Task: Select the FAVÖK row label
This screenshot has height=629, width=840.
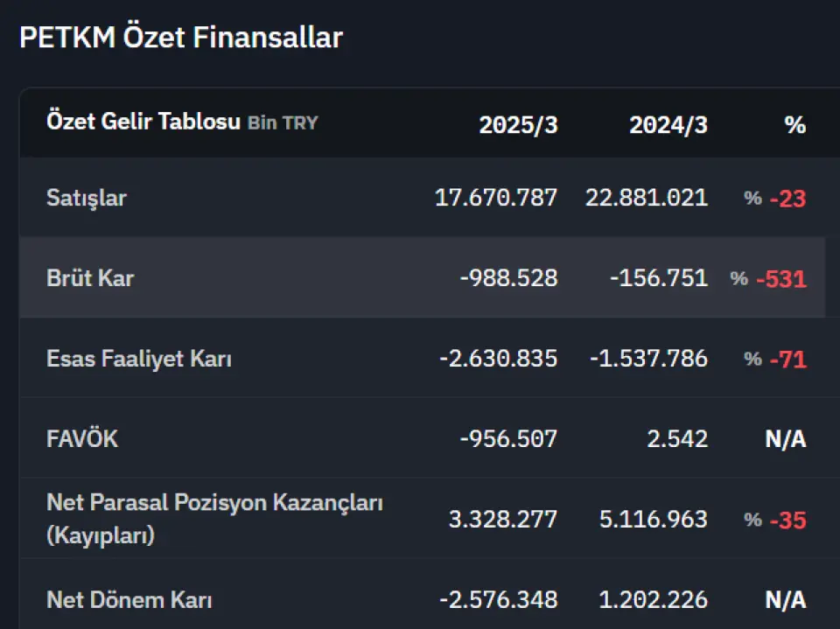Action: [82, 438]
